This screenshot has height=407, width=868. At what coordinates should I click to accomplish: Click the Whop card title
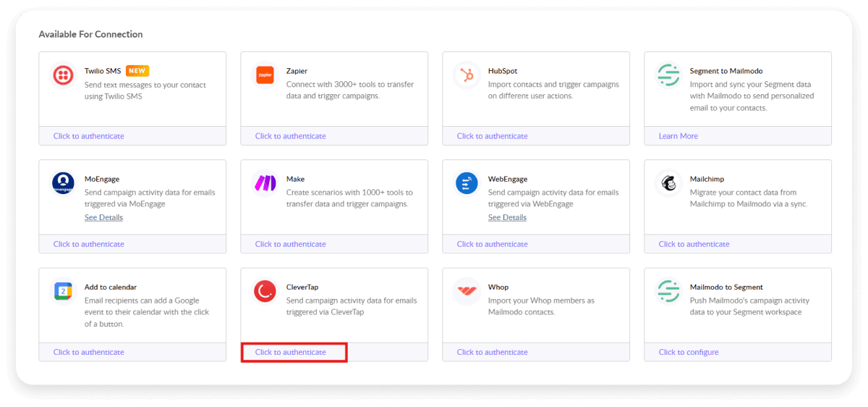[x=498, y=287]
